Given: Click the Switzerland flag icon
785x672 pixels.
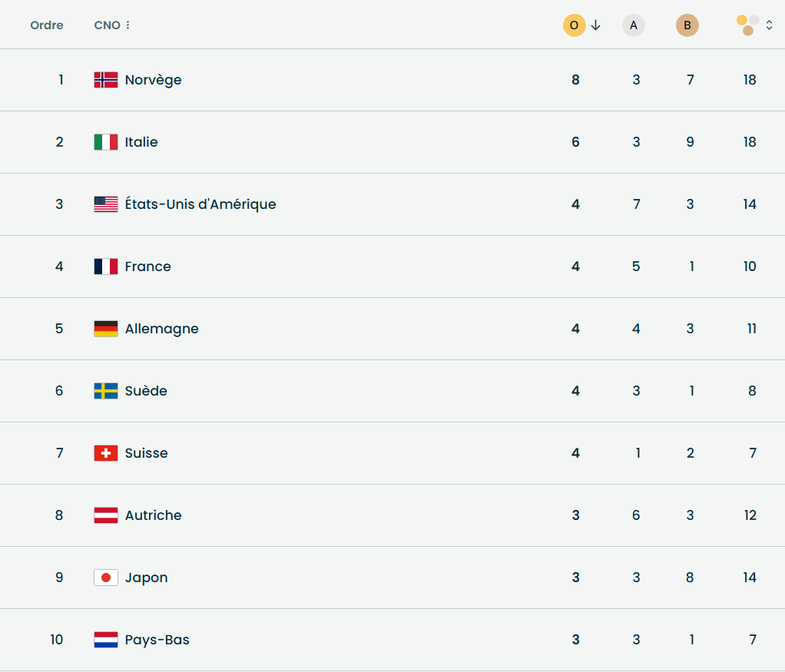Looking at the screenshot, I should click(106, 453).
